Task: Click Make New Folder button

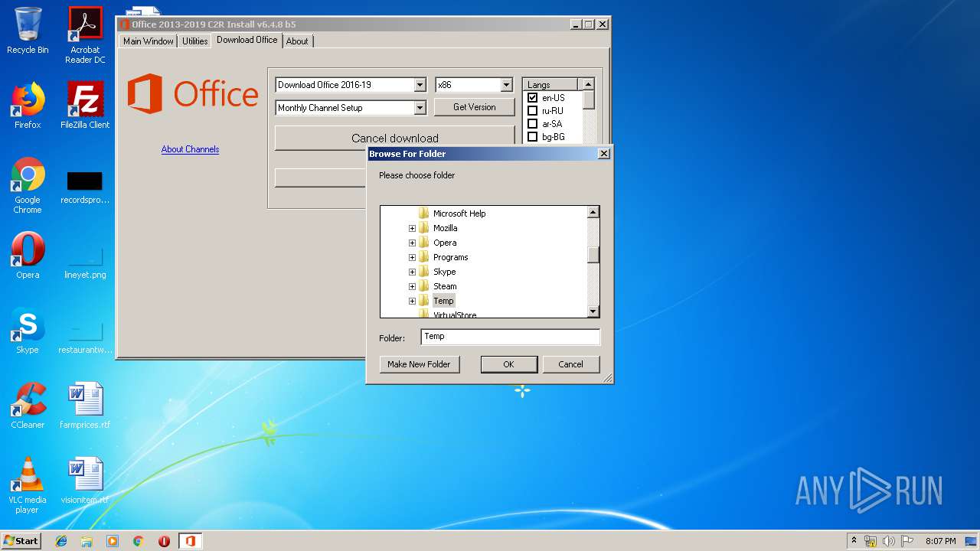Action: coord(419,364)
